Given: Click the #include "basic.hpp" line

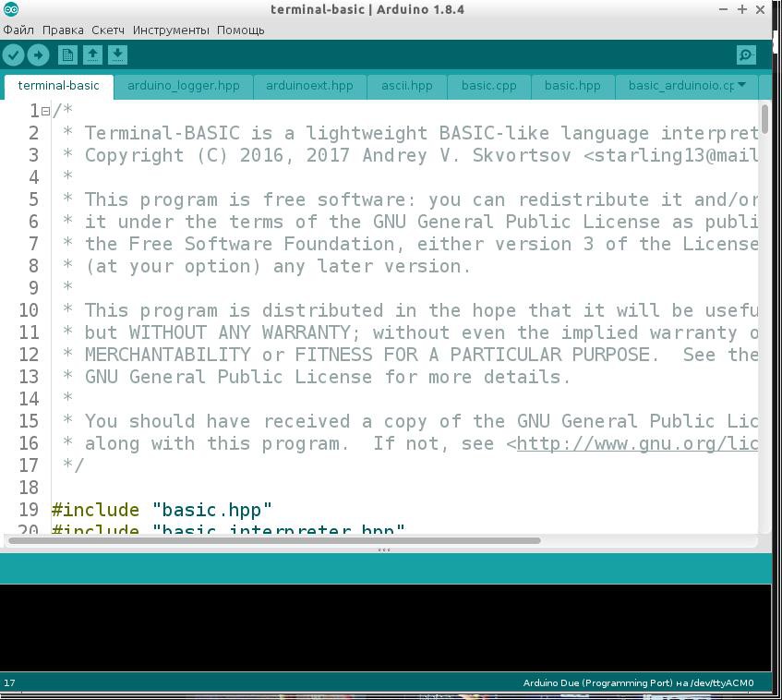Looking at the screenshot, I should coord(162,510).
